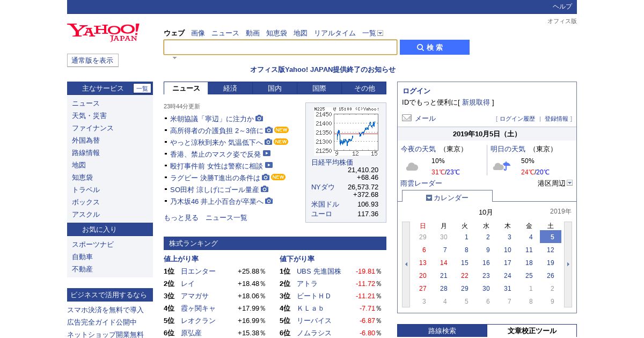The height and width of the screenshot is (338, 644).
Task: Collapse the カレンダー panel
Action: point(447,197)
